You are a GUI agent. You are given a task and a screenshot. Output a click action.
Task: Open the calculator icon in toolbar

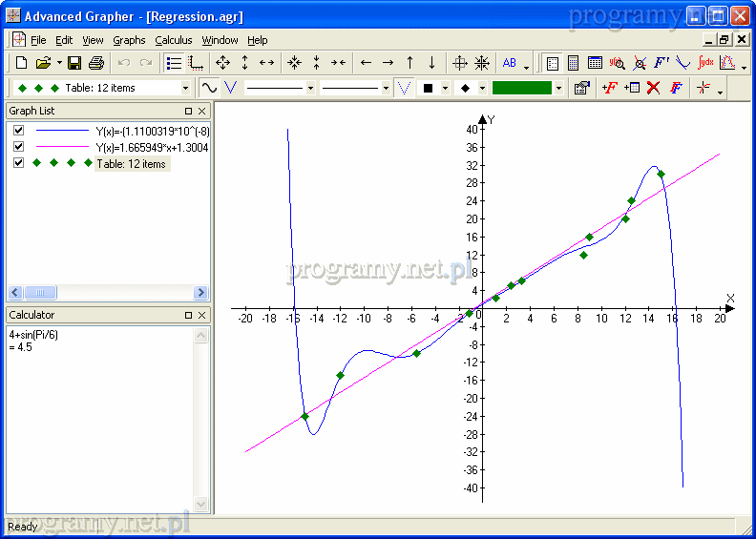(574, 63)
